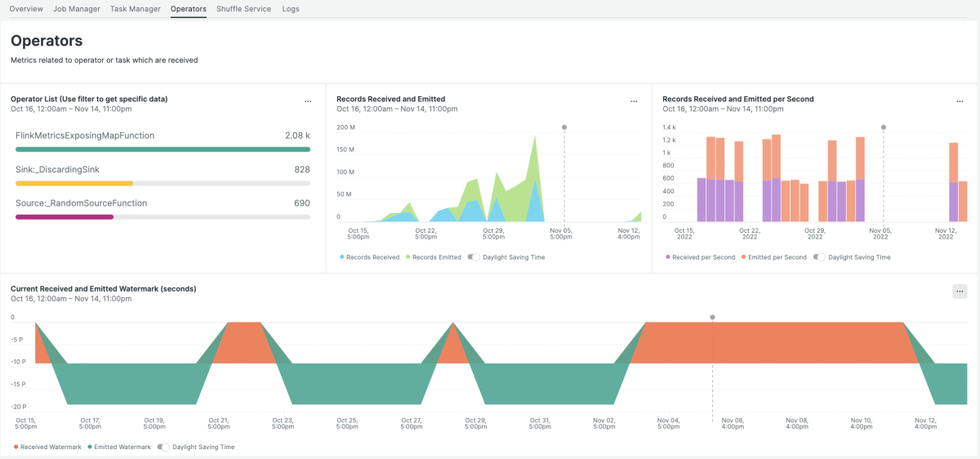Open Operator List widget ellipsis menu

308,102
